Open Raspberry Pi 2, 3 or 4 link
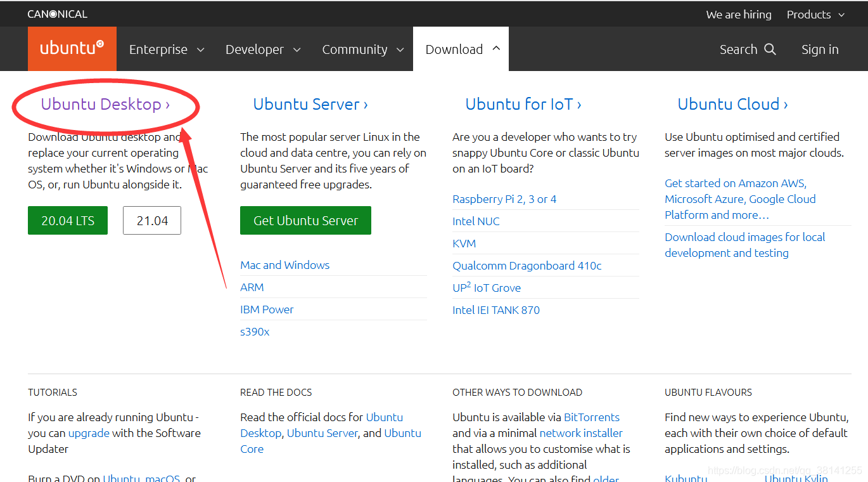Image resolution: width=868 pixels, height=482 pixels. point(504,199)
